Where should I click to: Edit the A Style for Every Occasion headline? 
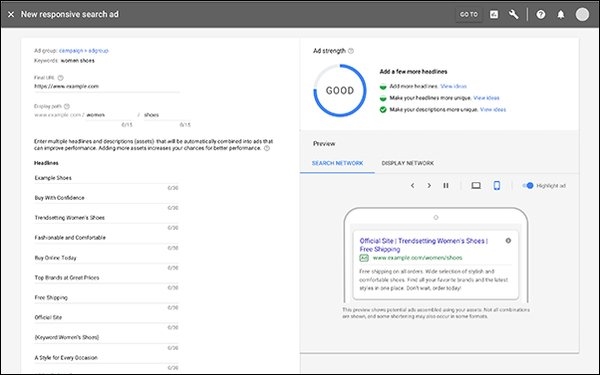pyautogui.click(x=106, y=358)
